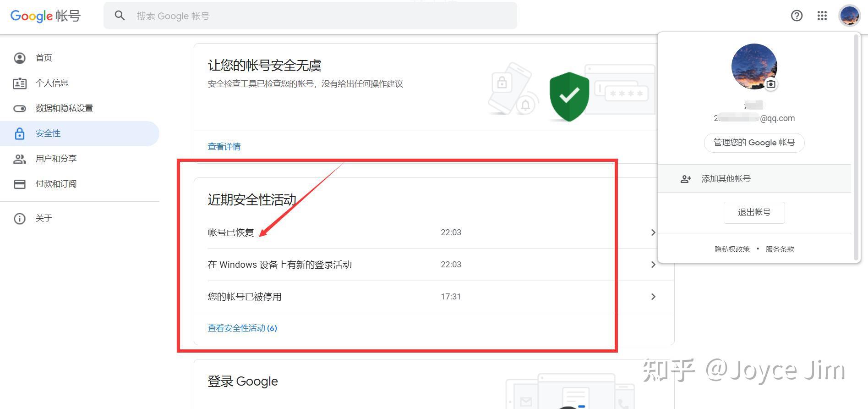This screenshot has width=868, height=409.
Task: Click the 首页 person circle icon
Action: pyautogui.click(x=20, y=58)
